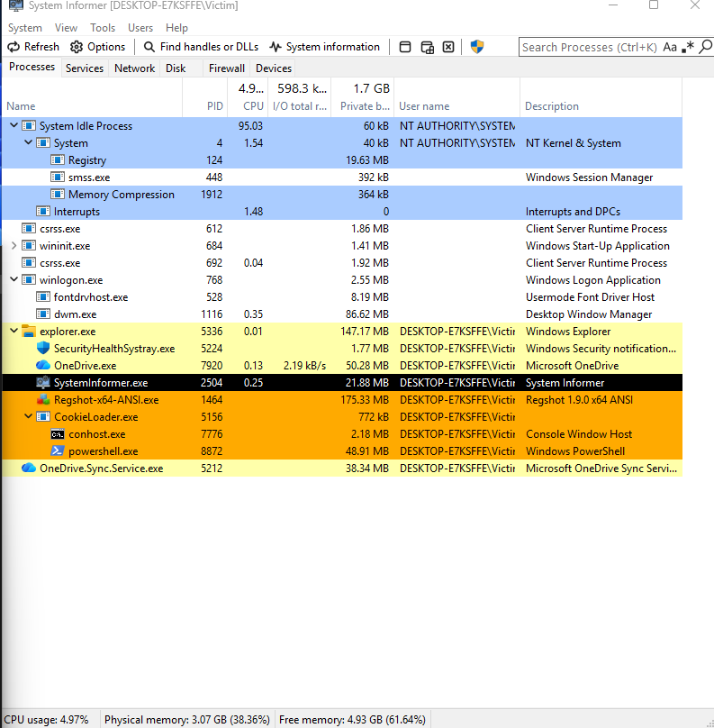Open the Tools menu
This screenshot has width=714, height=728.
click(x=103, y=28)
